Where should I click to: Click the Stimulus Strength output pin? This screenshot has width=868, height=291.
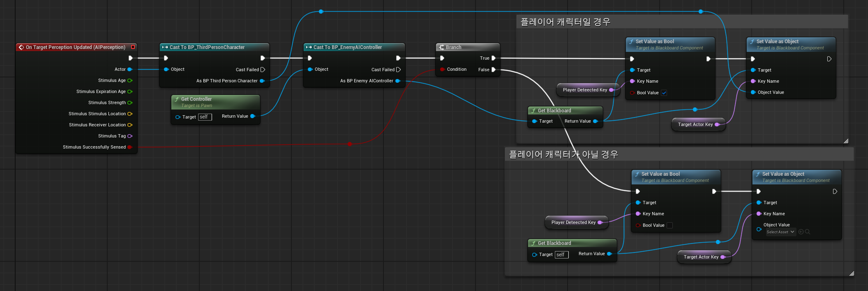[130, 103]
